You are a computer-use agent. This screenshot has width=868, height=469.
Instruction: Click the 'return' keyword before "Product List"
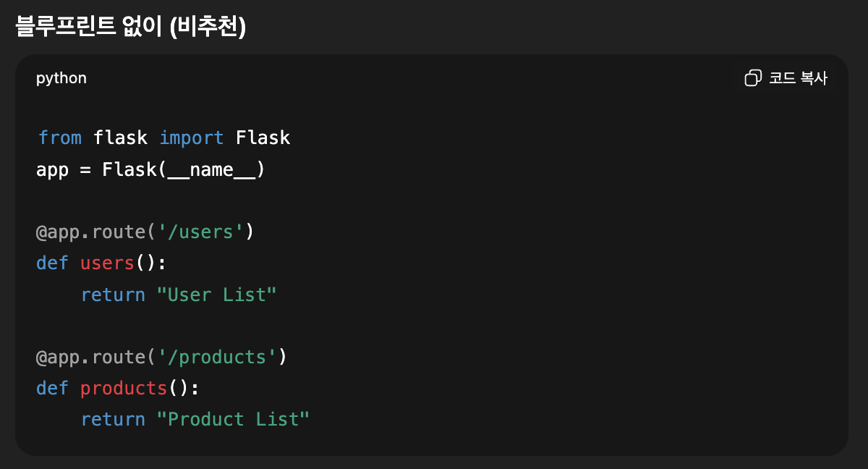tap(113, 419)
